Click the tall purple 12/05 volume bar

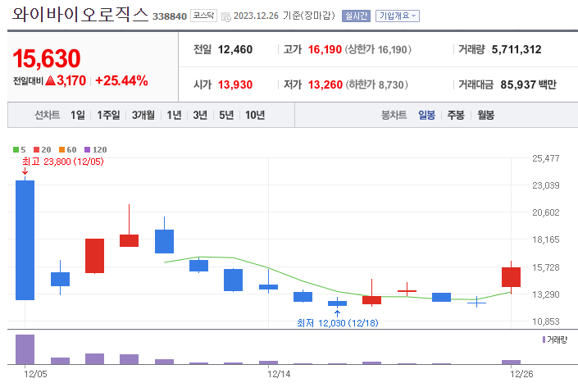(25, 349)
